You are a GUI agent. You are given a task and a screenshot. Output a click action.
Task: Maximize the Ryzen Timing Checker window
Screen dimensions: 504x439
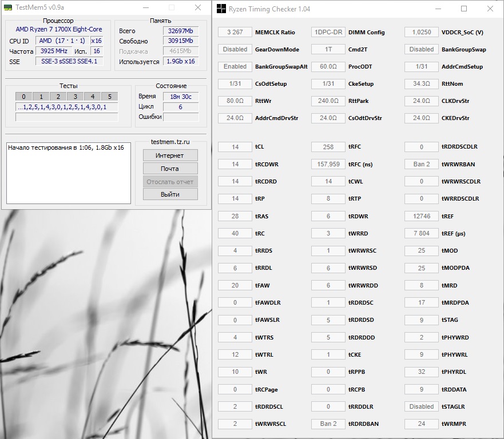coord(464,9)
